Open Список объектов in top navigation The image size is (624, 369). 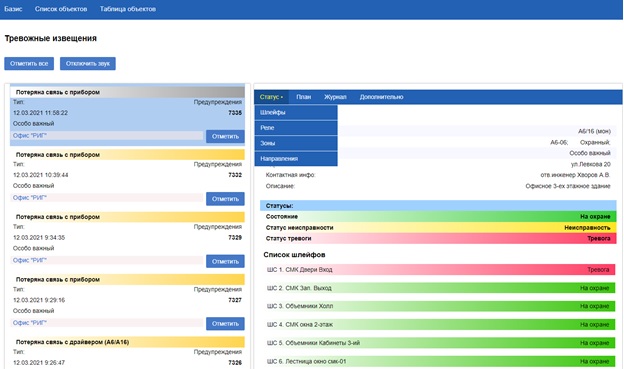[x=61, y=9]
